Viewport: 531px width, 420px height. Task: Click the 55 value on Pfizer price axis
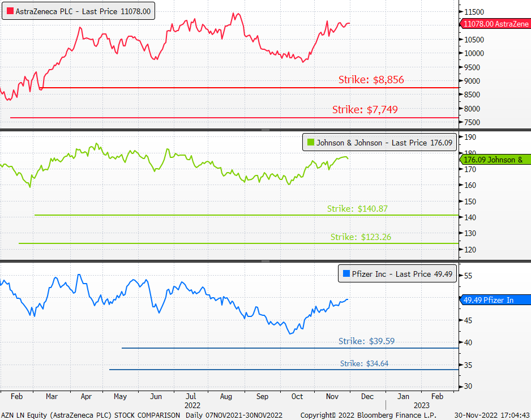pos(468,276)
